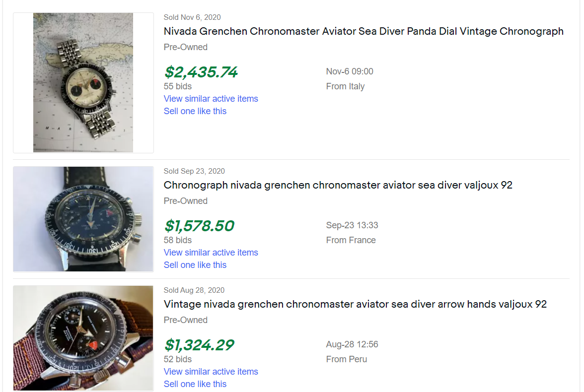
Task: Click the From Peru location text
Action: pos(346,359)
